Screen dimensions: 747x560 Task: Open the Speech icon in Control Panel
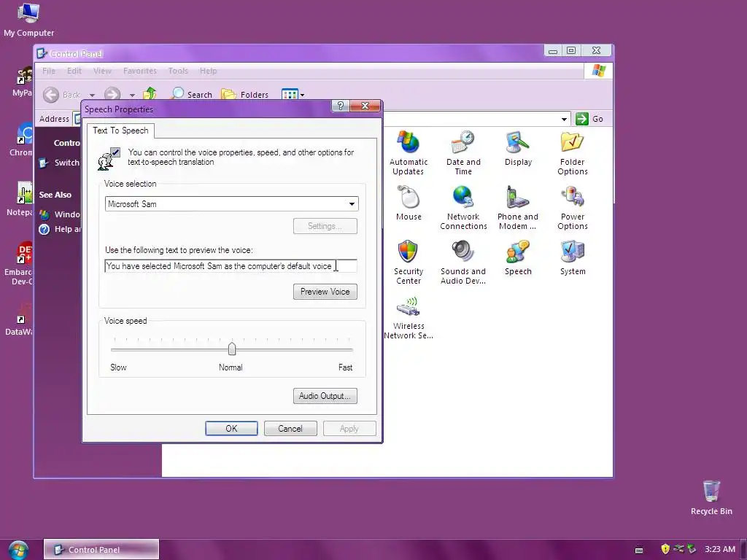click(x=518, y=257)
